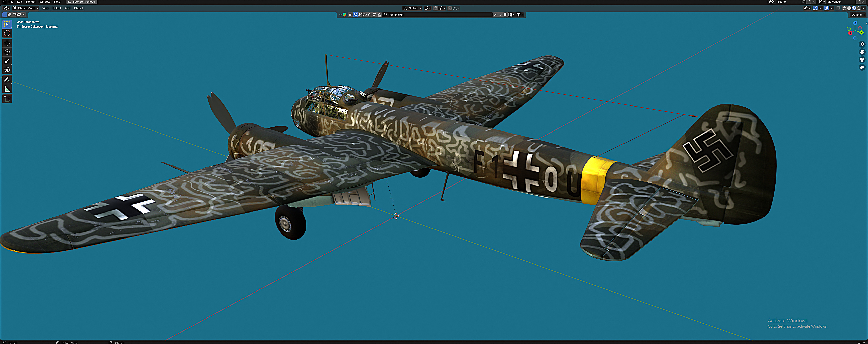Click the asset bar collapse arc button
This screenshot has width=868, height=344.
[x=500, y=15]
